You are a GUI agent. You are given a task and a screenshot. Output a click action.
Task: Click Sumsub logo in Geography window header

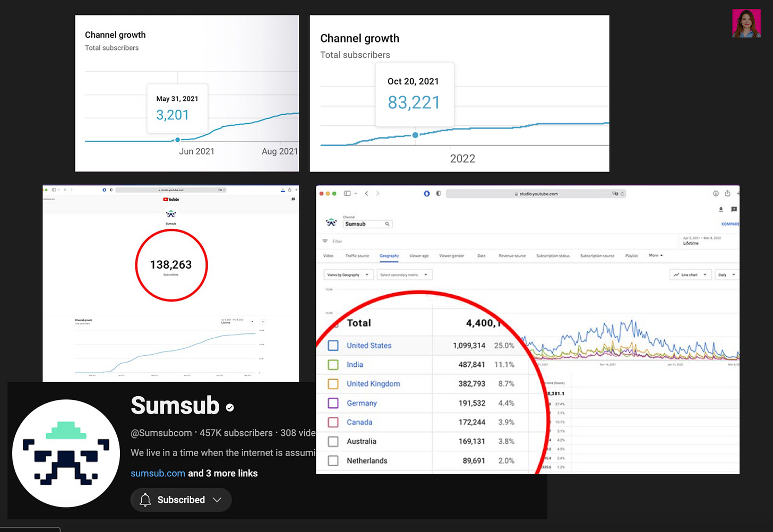click(x=331, y=222)
